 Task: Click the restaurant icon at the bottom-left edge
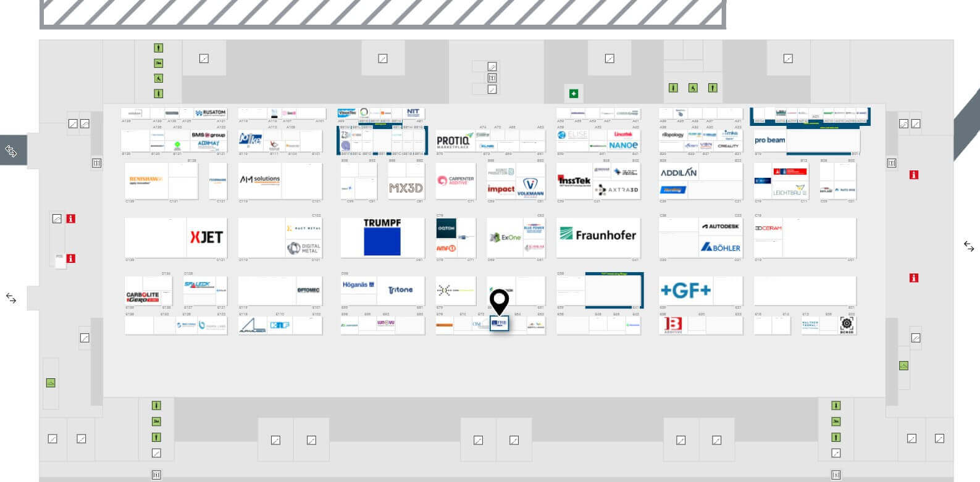[x=156, y=475]
